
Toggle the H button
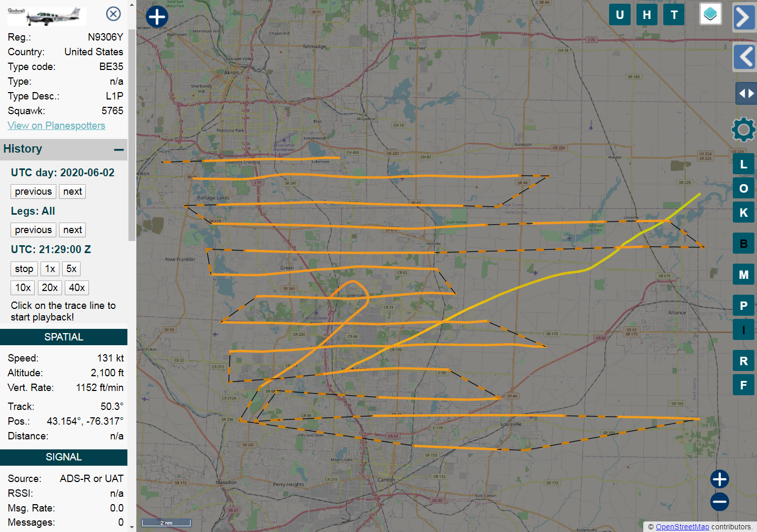click(646, 15)
